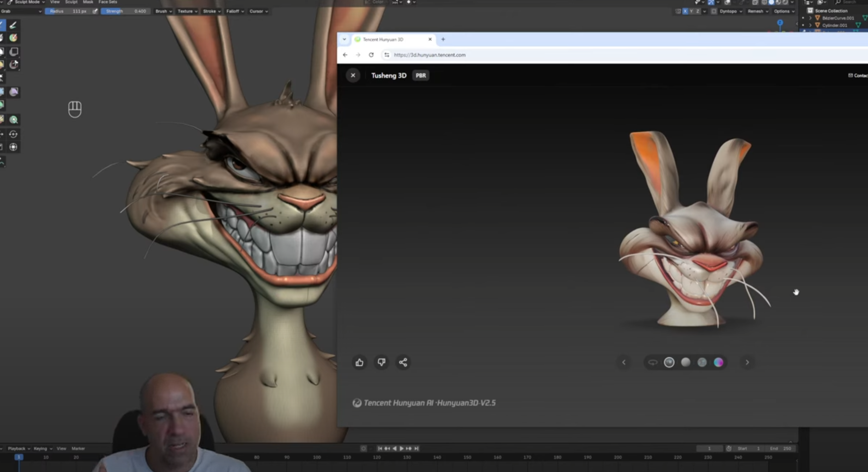This screenshot has height=472, width=868.
Task: Enable Y axis symmetry
Action: tap(691, 11)
